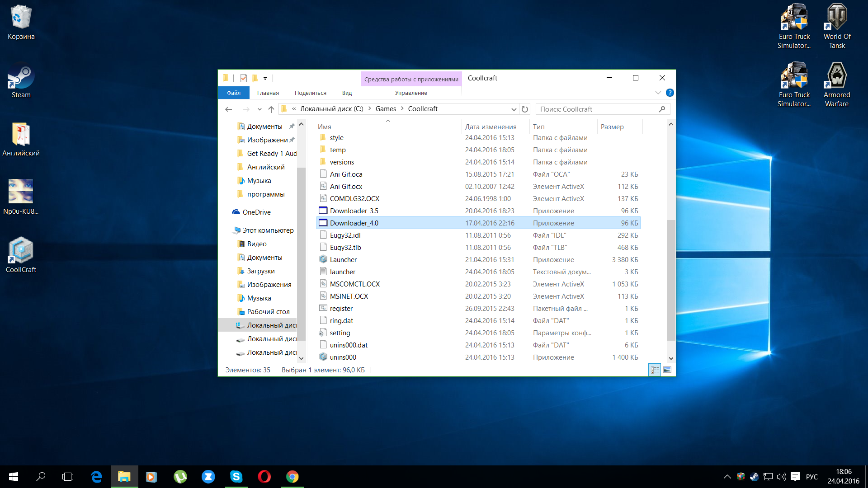Click the Properties checkmark icon in title bar

click(x=244, y=78)
